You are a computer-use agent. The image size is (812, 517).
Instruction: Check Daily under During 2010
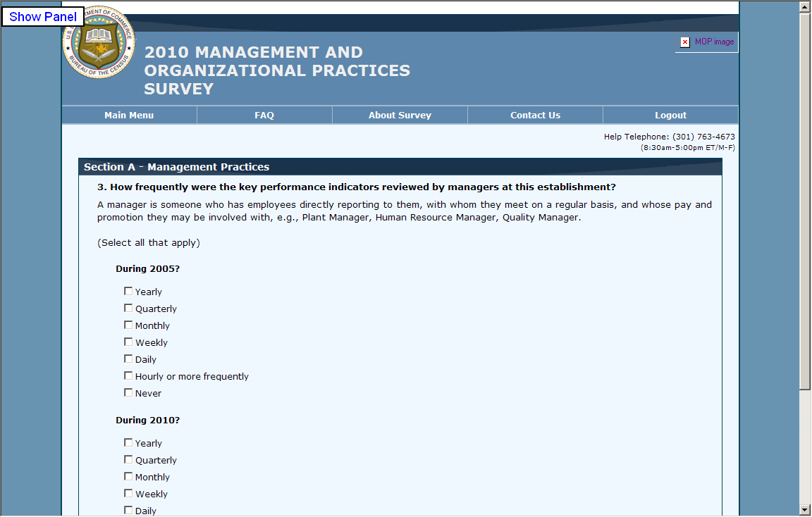128,510
